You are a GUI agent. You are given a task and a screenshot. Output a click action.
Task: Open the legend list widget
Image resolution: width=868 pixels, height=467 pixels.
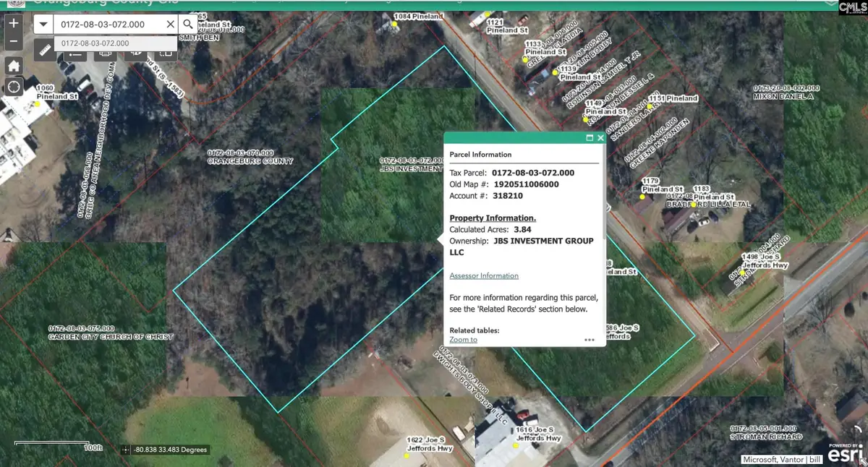coord(75,53)
